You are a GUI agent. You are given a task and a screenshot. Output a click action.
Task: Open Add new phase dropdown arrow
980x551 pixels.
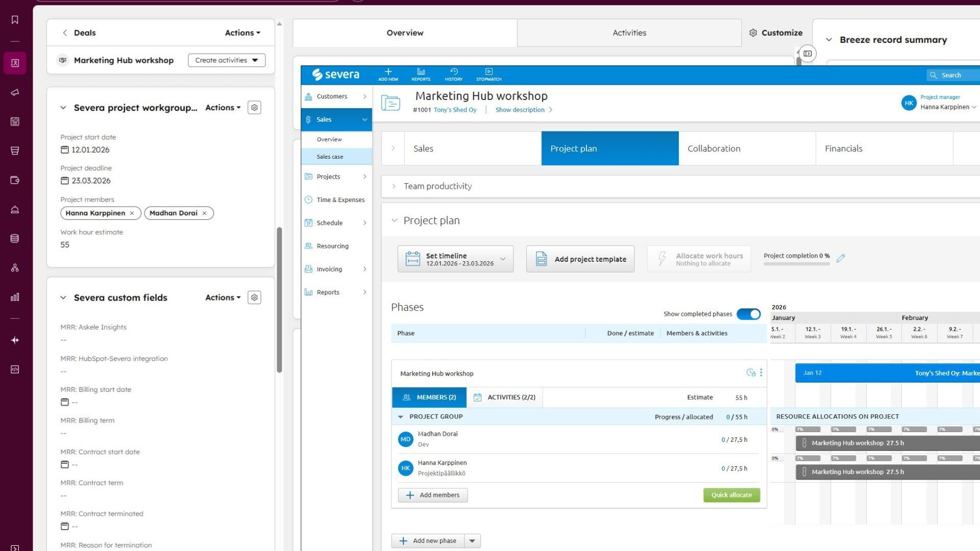(472, 541)
